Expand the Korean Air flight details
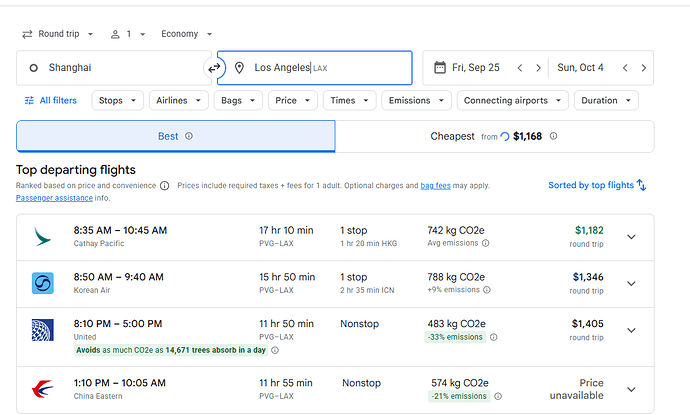Viewport: 690px width, 415px height. 631,283
